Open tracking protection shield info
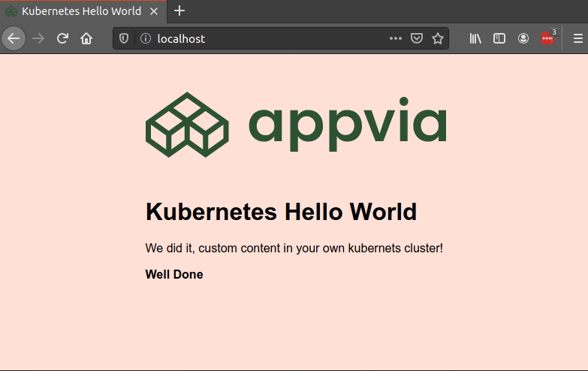 click(124, 38)
